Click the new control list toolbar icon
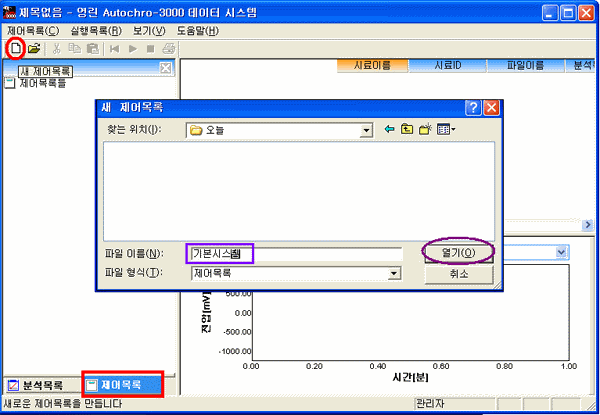The height and width of the screenshot is (415, 600). tap(15, 48)
